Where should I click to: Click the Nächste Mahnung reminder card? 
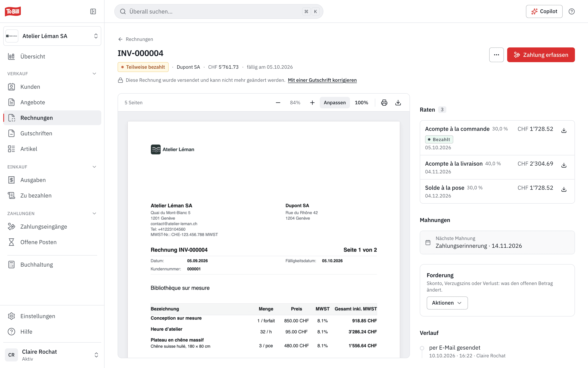(497, 242)
